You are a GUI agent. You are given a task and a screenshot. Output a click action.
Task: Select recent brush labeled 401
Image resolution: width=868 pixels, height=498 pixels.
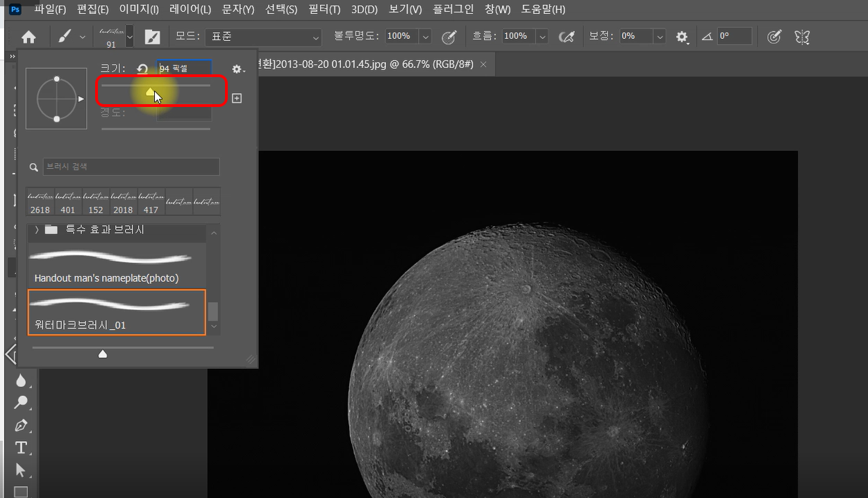(x=68, y=201)
